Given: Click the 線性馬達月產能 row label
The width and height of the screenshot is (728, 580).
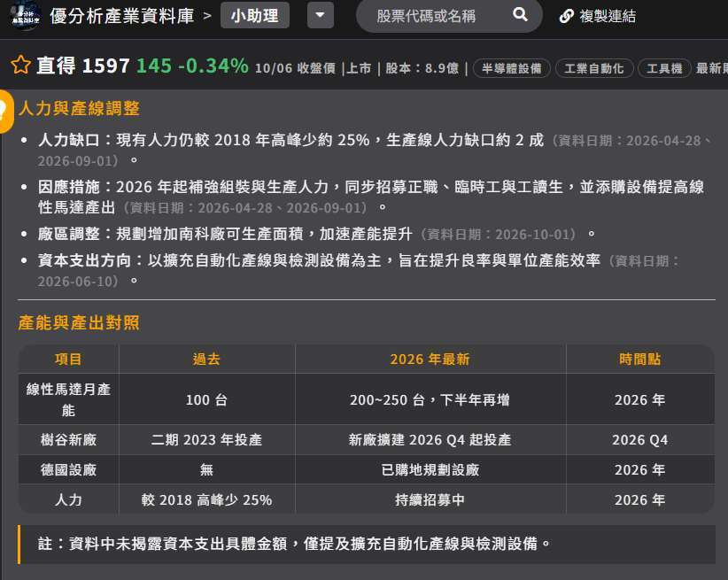Looking at the screenshot, I should 68,399.
